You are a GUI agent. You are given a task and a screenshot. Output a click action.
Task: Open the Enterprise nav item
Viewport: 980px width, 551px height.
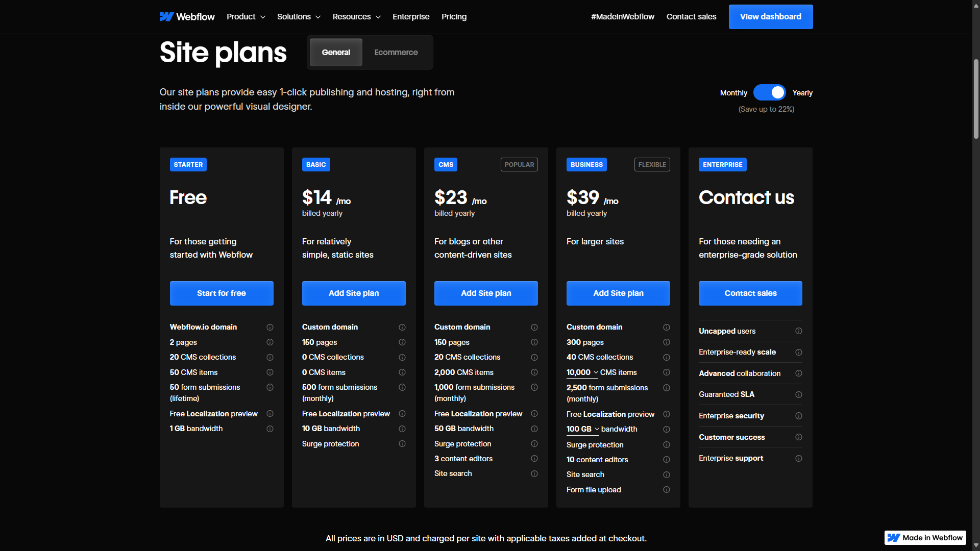[411, 17]
